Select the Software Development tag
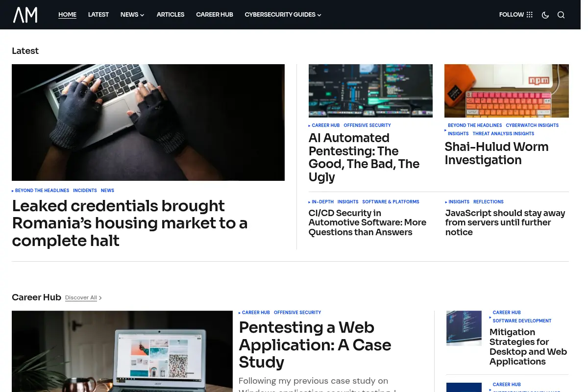 522,321
